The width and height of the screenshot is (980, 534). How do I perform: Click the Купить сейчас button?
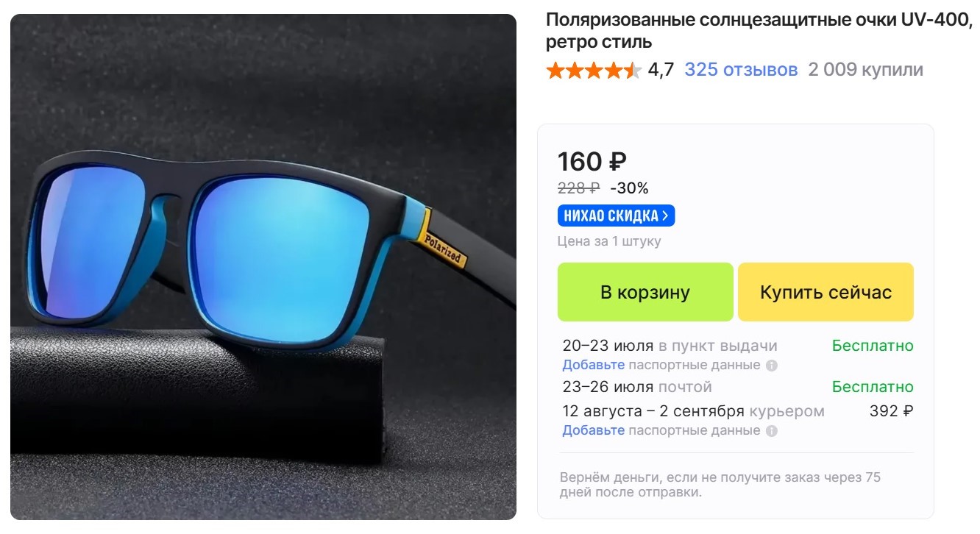(825, 292)
